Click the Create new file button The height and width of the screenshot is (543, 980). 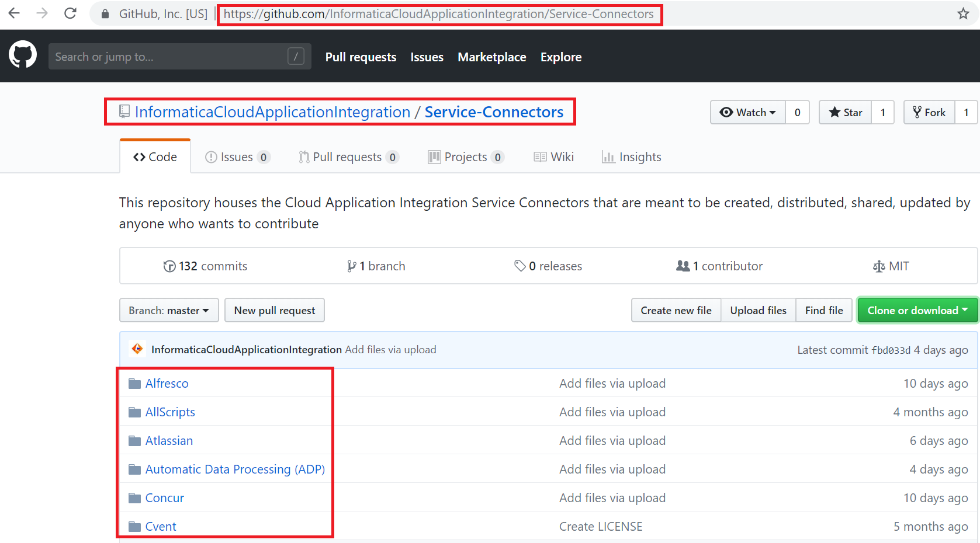point(676,310)
